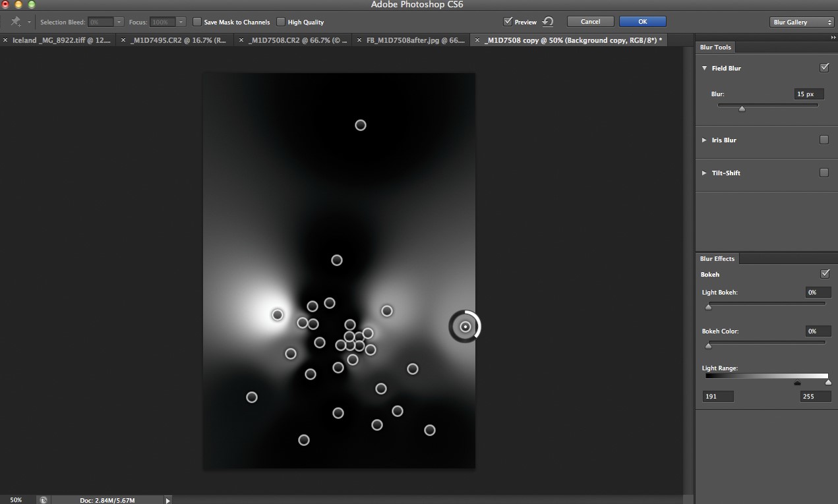Click the OK button to apply blur

pos(642,21)
